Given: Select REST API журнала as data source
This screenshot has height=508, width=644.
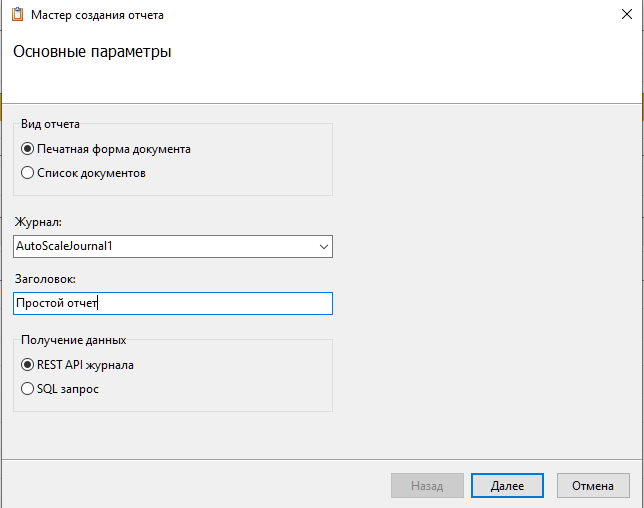Looking at the screenshot, I should 28,365.
